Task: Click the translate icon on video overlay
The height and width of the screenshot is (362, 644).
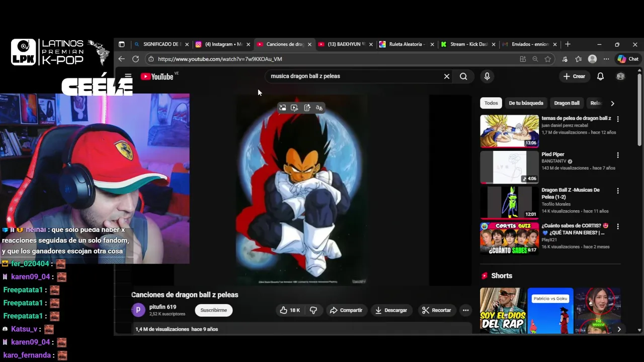Action: [319, 108]
